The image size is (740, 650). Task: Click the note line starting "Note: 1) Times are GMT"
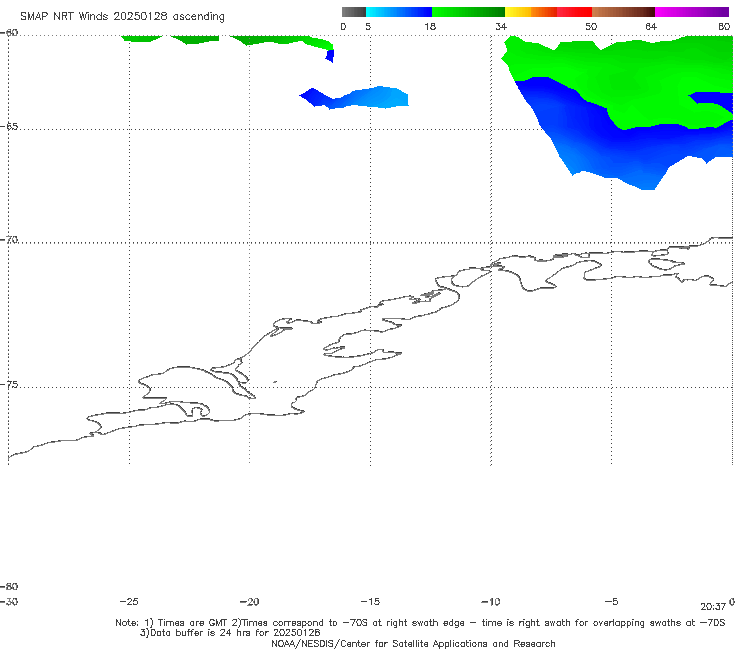(x=420, y=623)
